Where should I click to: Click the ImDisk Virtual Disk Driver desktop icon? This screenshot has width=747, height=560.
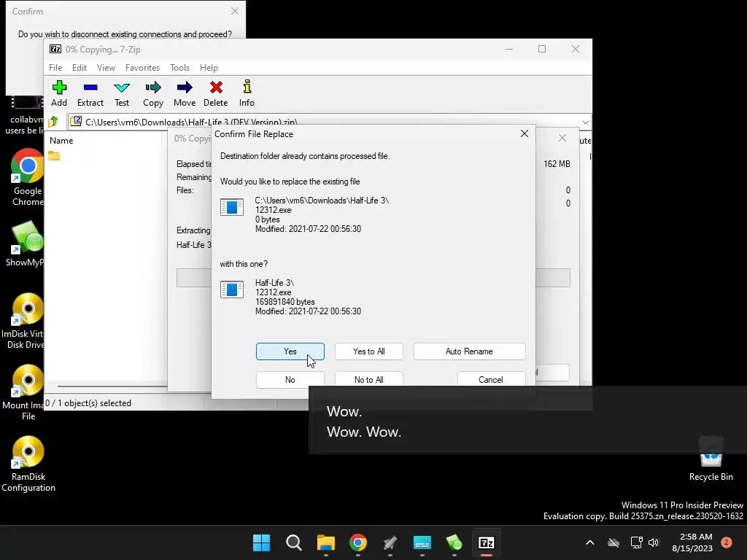pyautogui.click(x=24, y=321)
